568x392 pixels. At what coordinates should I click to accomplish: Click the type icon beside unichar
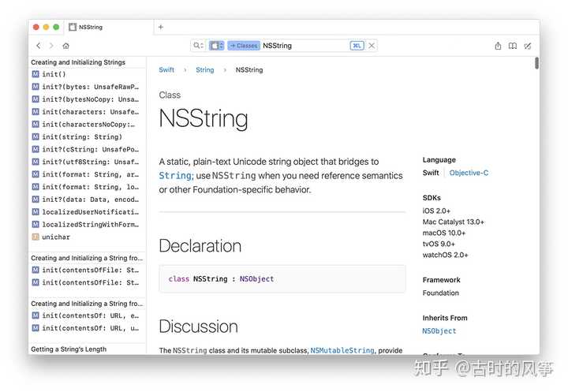click(35, 237)
